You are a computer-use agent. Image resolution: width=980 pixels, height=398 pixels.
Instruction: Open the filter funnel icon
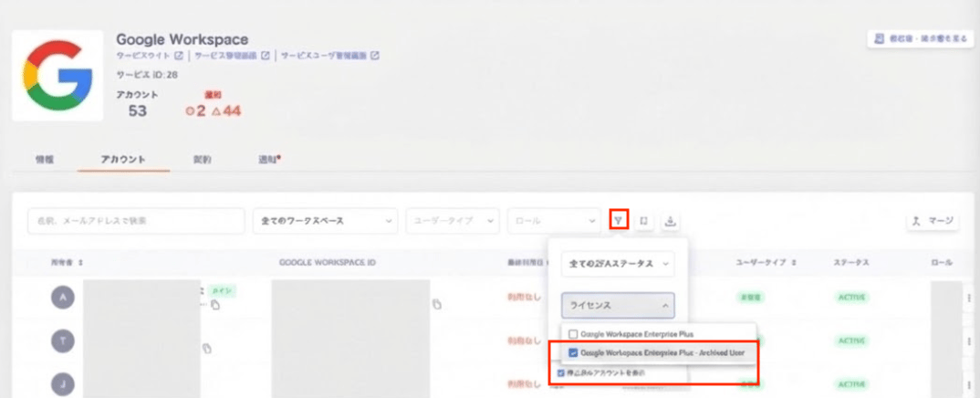(618, 221)
